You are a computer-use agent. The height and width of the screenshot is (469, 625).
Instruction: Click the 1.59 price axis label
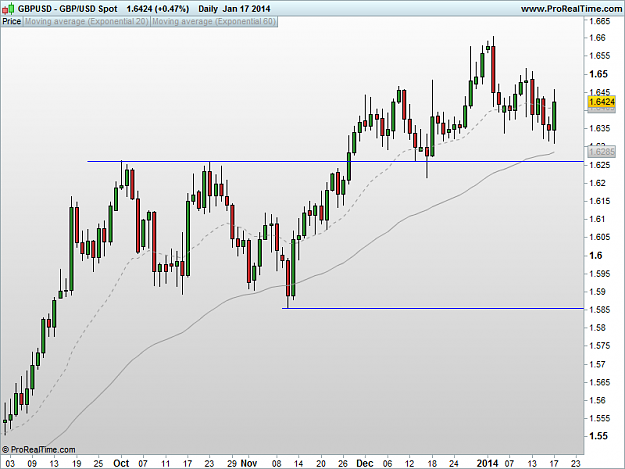click(x=597, y=292)
